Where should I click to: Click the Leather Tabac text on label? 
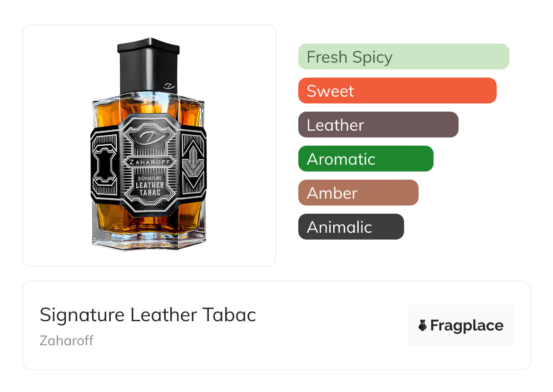(148, 188)
